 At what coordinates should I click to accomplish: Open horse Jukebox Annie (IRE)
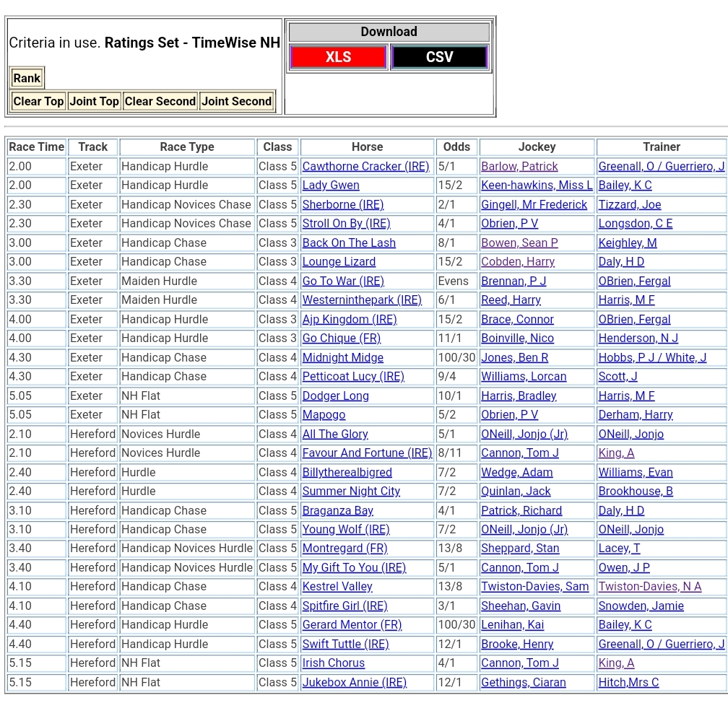tap(354, 683)
